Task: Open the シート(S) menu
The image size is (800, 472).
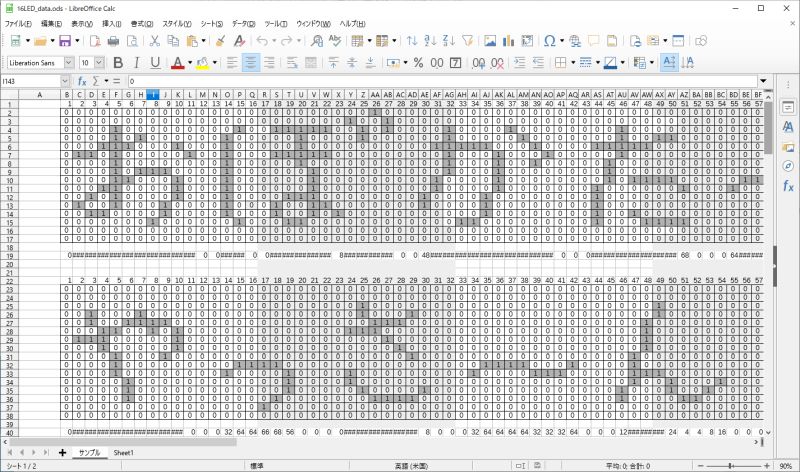Action: tap(211, 22)
